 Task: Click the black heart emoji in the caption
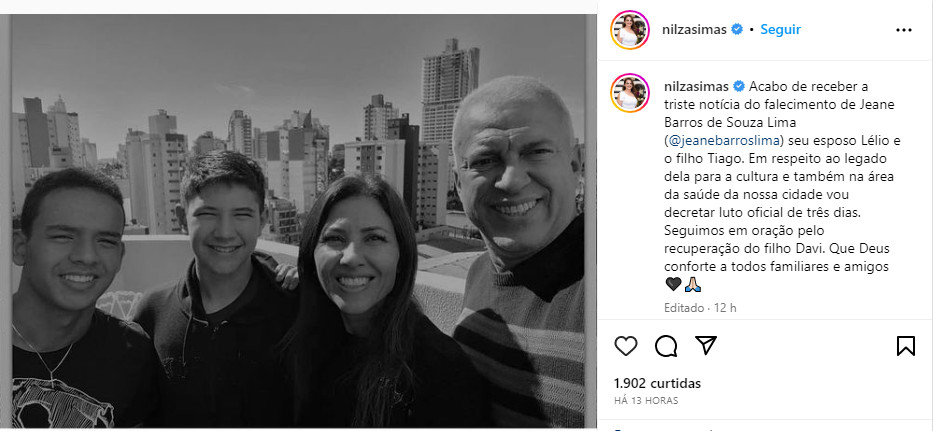(x=673, y=284)
